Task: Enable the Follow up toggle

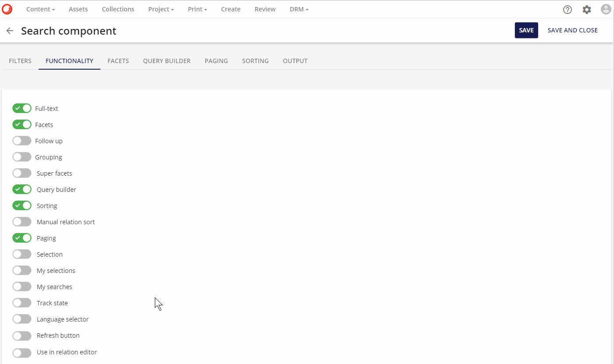Action: pyautogui.click(x=22, y=141)
